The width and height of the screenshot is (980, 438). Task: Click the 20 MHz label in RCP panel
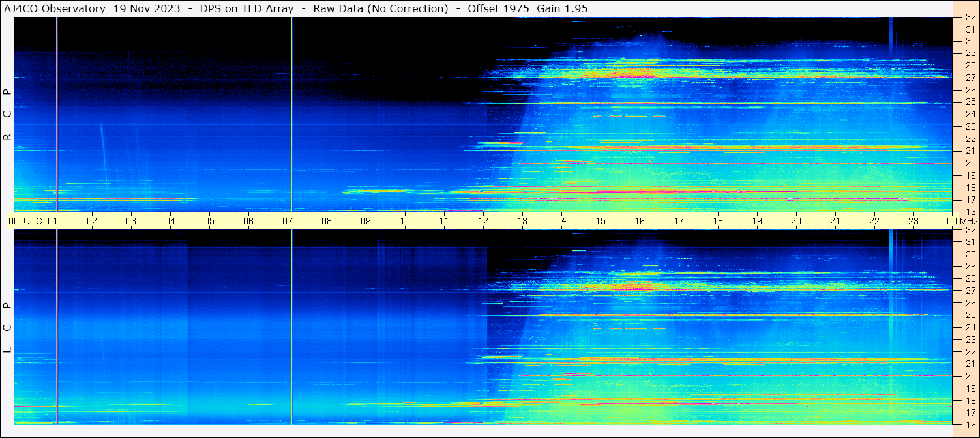point(970,163)
